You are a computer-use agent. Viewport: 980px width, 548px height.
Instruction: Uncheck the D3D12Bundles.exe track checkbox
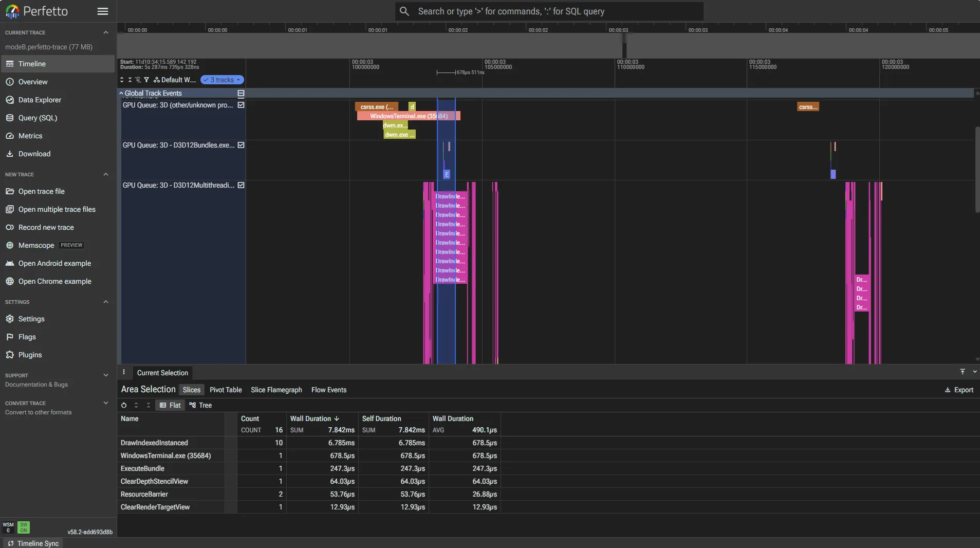pyautogui.click(x=241, y=145)
